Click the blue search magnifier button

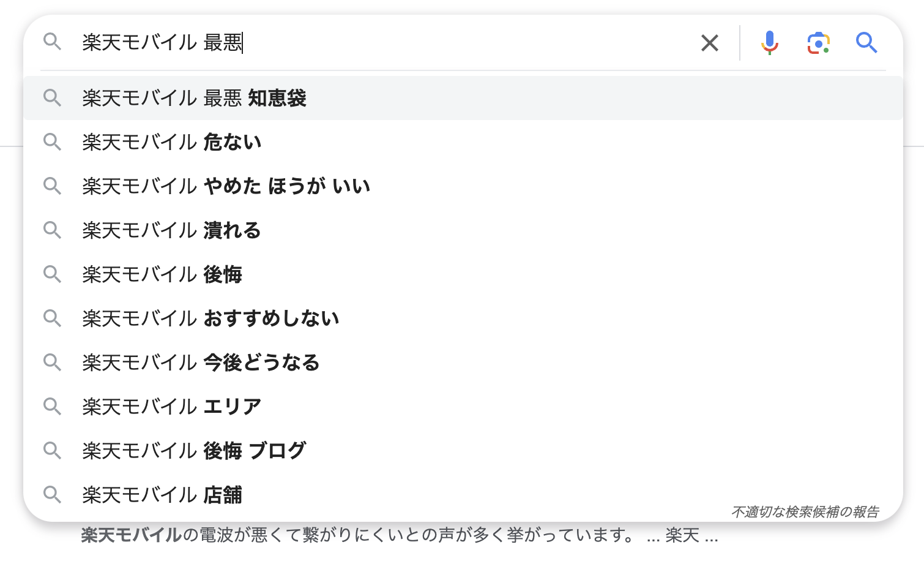pos(866,43)
